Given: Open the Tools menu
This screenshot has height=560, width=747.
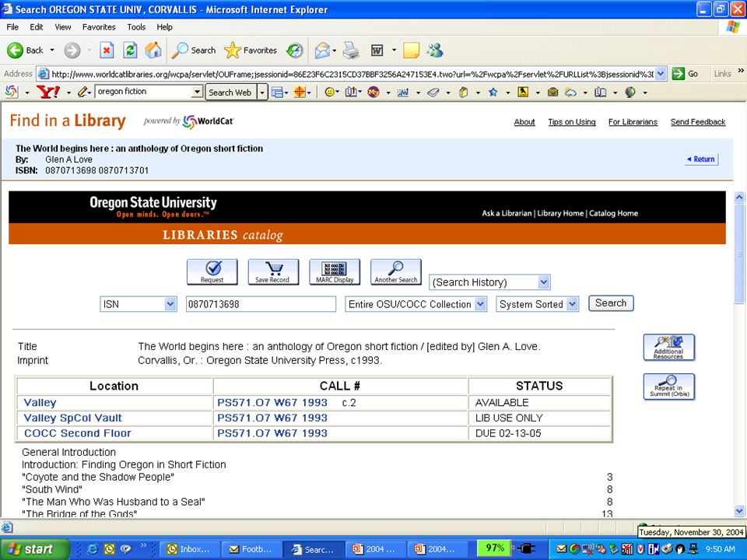Looking at the screenshot, I should point(135,27).
